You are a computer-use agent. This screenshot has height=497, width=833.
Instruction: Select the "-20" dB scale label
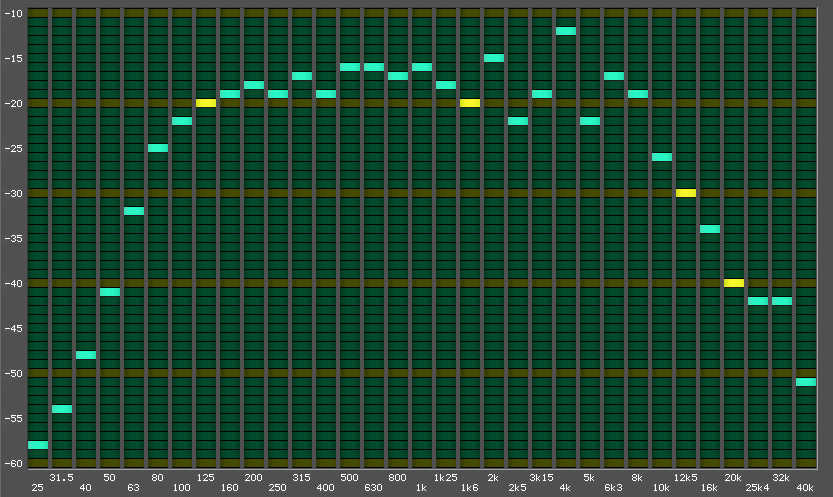[x=14, y=104]
